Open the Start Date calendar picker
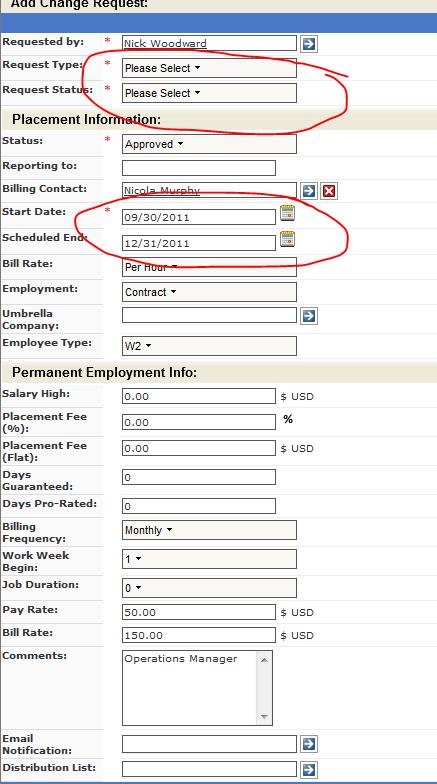The image size is (437, 784). [288, 213]
